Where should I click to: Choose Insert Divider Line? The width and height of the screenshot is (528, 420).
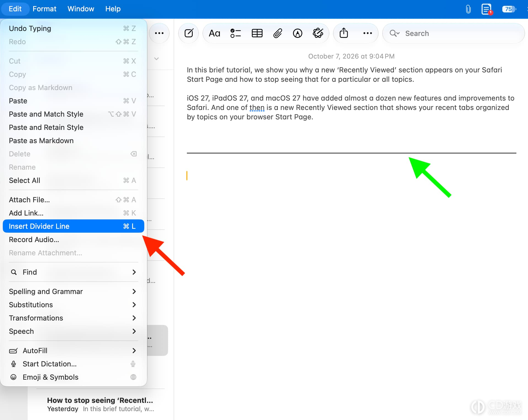click(73, 226)
